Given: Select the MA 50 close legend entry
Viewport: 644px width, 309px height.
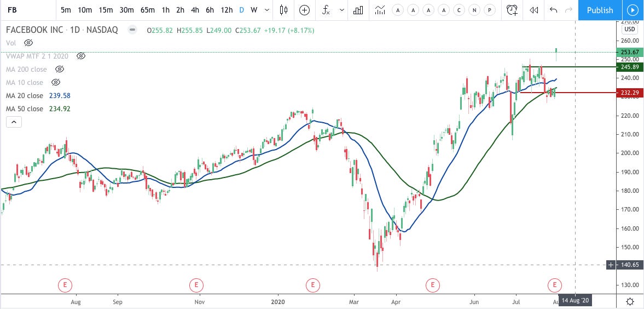Looking at the screenshot, I should coord(24,108).
